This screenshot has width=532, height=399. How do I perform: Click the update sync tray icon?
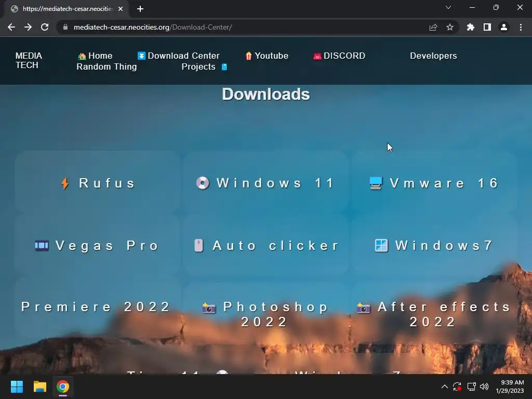tap(457, 387)
